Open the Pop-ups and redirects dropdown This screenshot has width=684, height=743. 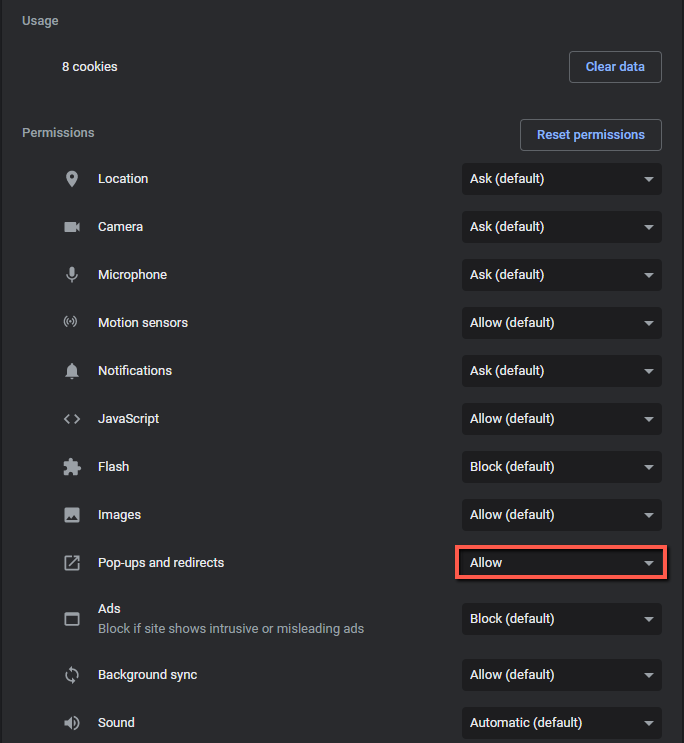tap(562, 562)
